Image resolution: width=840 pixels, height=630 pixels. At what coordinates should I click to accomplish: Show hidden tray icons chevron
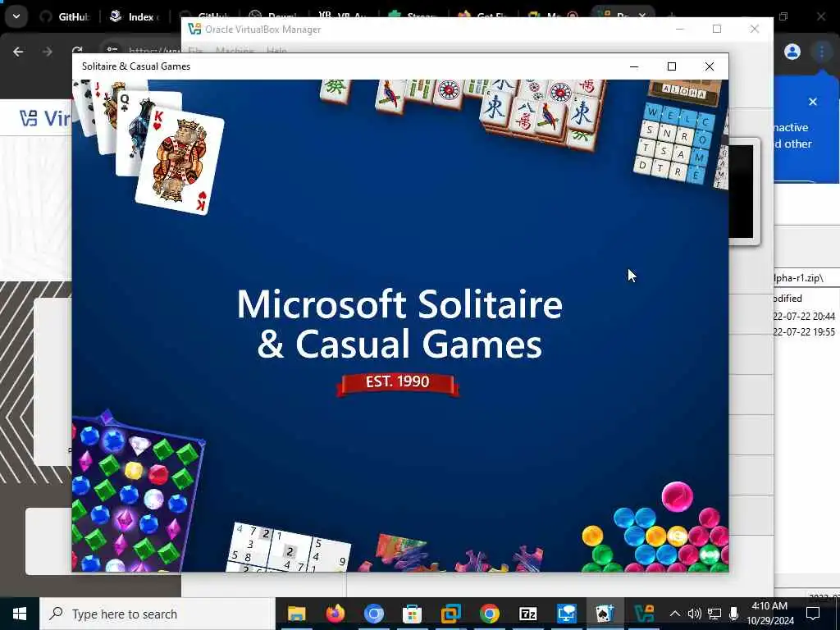coord(675,614)
